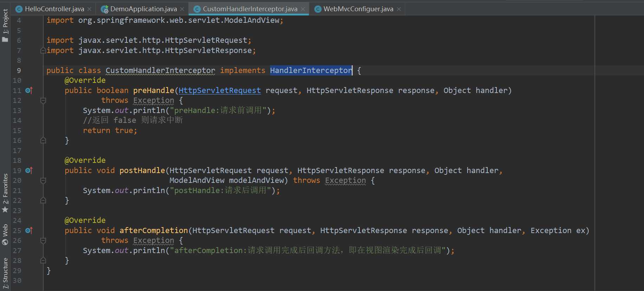Click the preHandle fold end at line 16
Screen dimensions: 644x291
click(43, 140)
